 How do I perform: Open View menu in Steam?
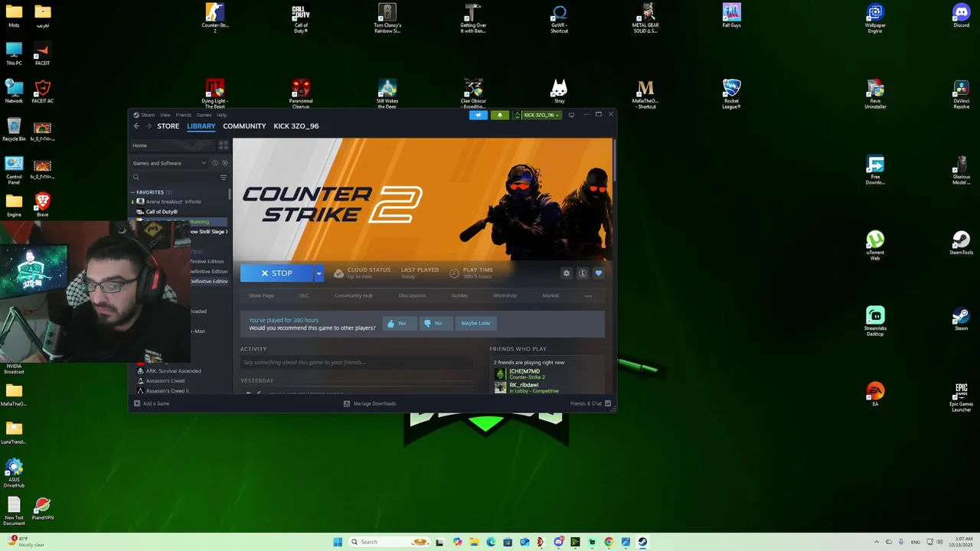click(x=165, y=115)
